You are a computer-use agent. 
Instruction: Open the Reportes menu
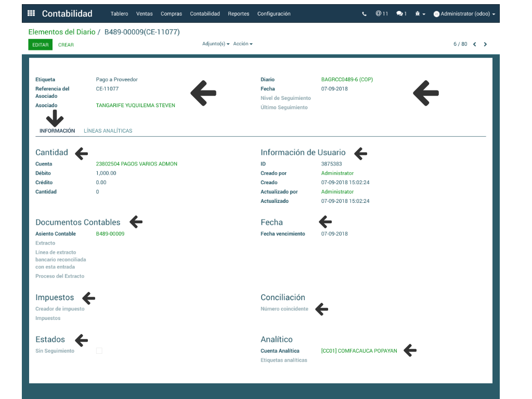coord(238,14)
